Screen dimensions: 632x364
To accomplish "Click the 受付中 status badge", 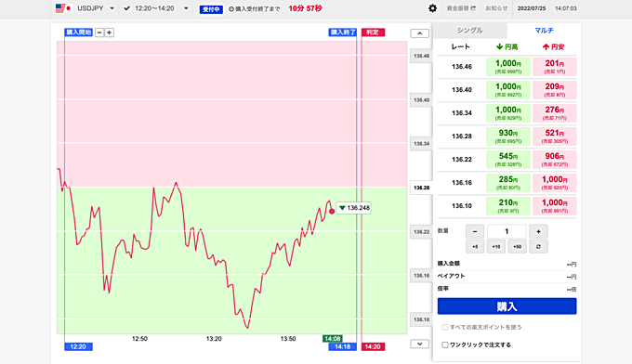I will pyautogui.click(x=211, y=9).
